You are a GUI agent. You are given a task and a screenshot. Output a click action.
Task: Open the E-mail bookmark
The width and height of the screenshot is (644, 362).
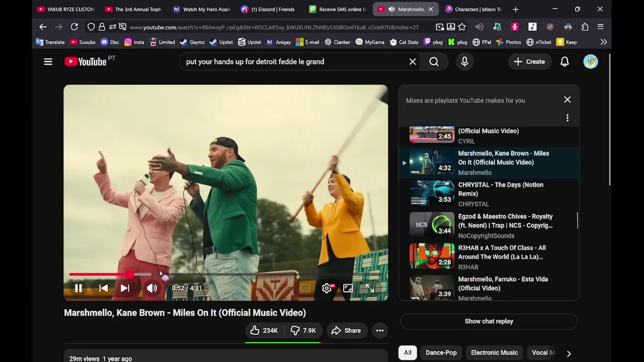[x=307, y=42]
